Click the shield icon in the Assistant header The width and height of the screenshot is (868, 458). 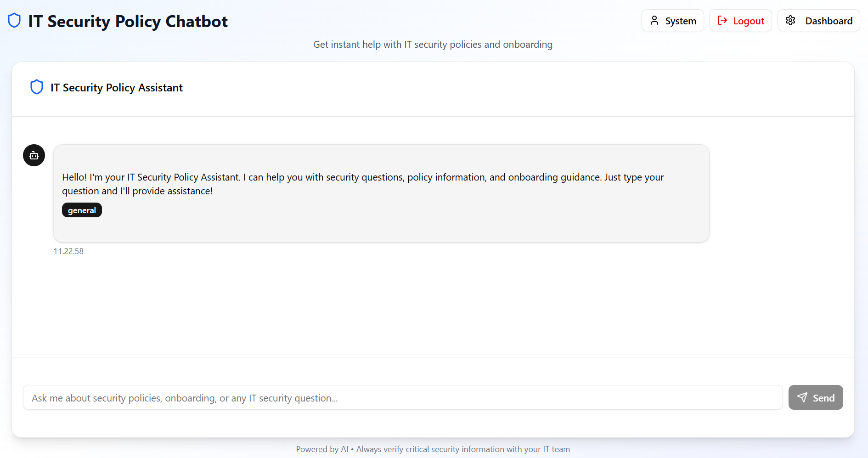click(x=37, y=87)
